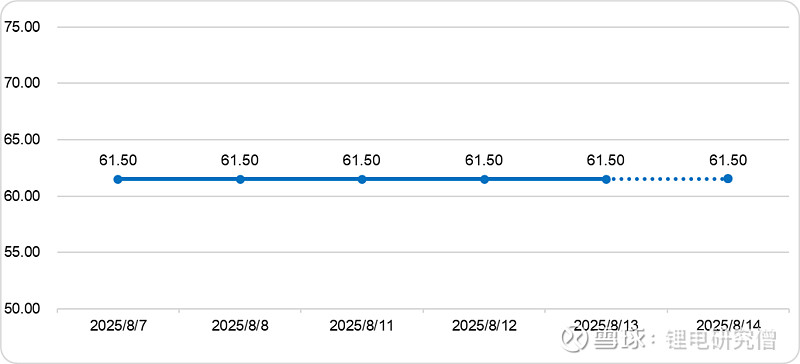Click the 61.50 label above 2025/8/14
The height and width of the screenshot is (364, 800).
pos(728,160)
